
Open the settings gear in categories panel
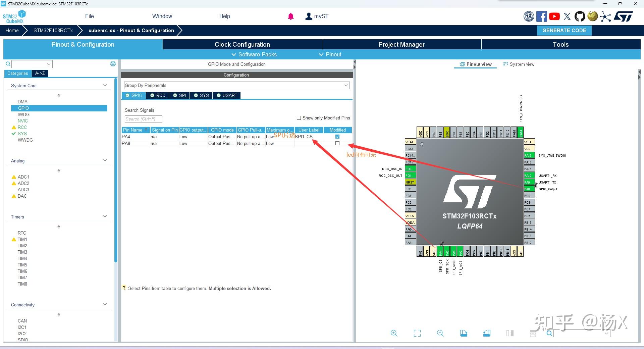113,64
